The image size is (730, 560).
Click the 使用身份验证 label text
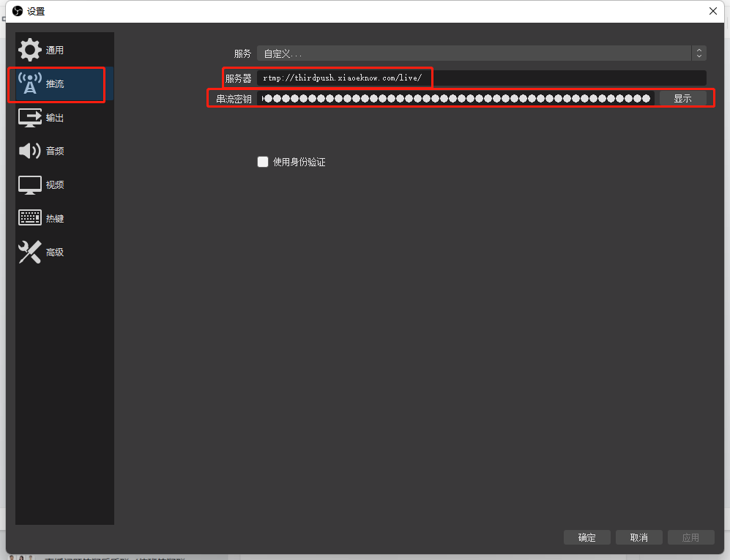click(299, 162)
